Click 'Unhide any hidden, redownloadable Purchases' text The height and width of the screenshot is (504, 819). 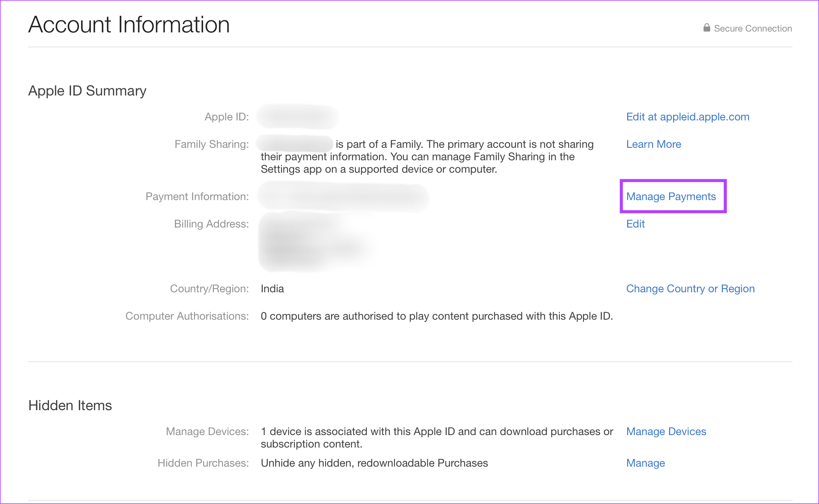pos(374,463)
